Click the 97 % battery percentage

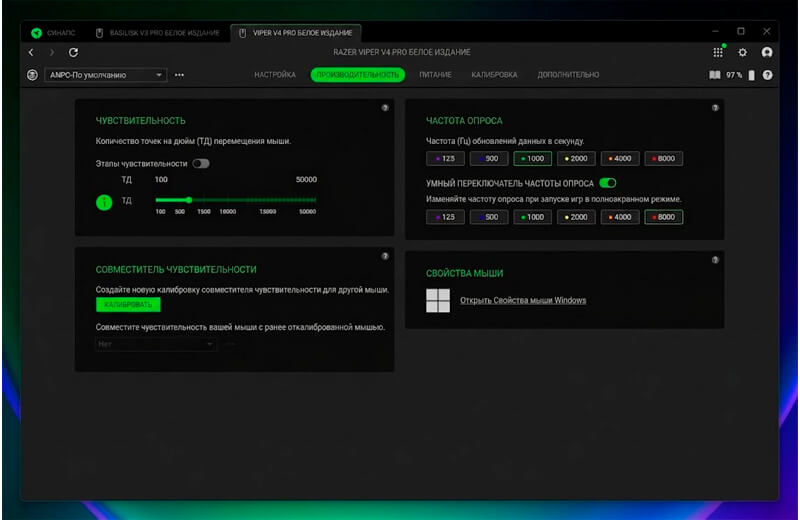coord(734,75)
